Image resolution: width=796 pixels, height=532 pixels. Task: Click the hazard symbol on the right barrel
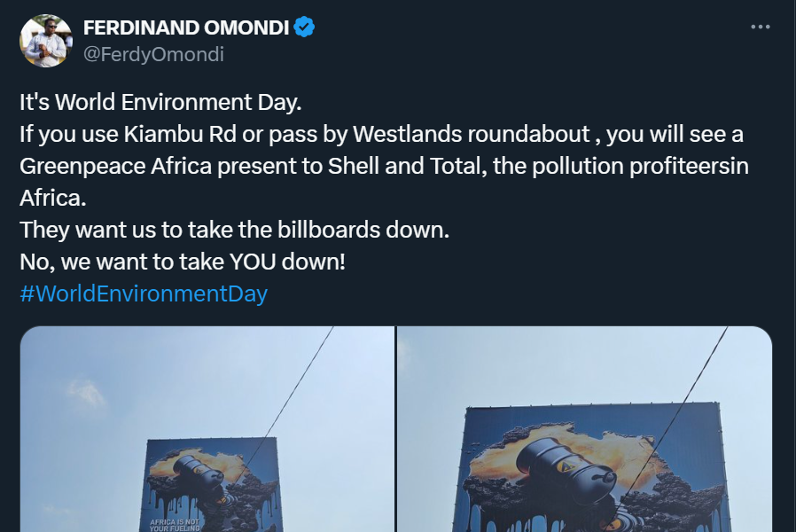tap(567, 465)
